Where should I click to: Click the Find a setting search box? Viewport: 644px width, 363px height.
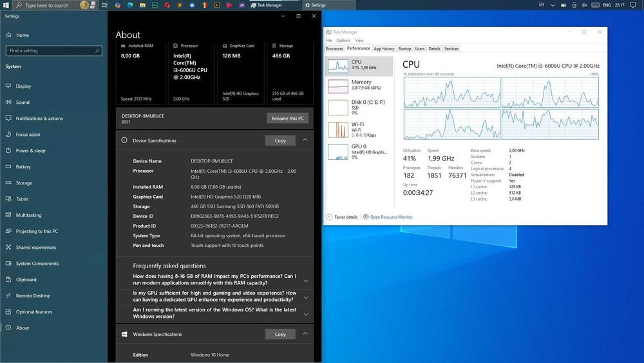(x=53, y=50)
